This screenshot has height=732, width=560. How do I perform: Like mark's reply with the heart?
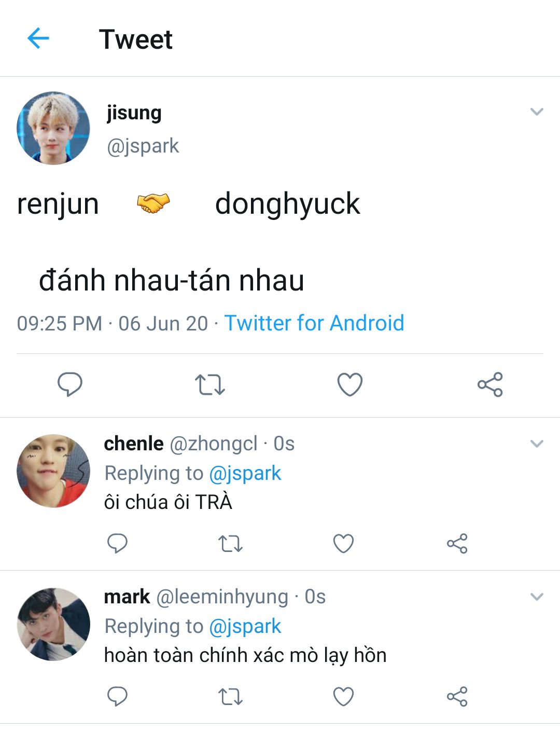tap(343, 697)
